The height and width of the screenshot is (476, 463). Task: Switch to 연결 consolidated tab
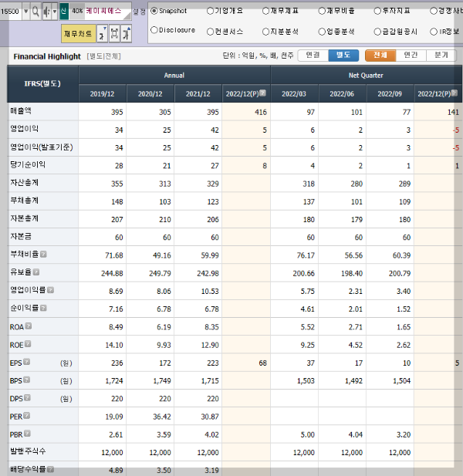[x=313, y=56]
